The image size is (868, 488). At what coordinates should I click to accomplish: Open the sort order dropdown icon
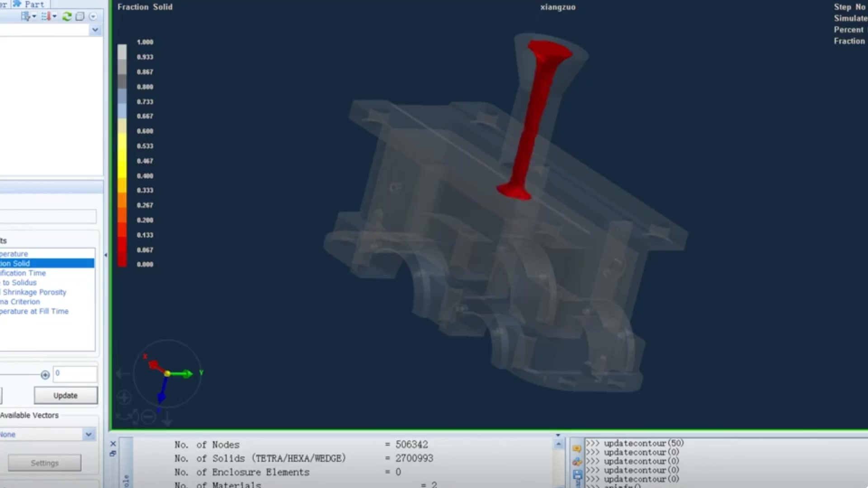pyautogui.click(x=48, y=17)
